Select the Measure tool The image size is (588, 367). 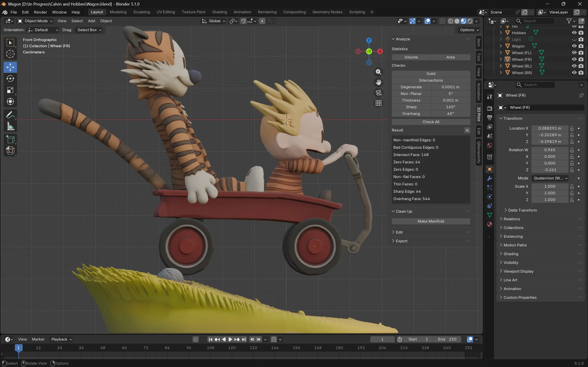click(x=10, y=126)
